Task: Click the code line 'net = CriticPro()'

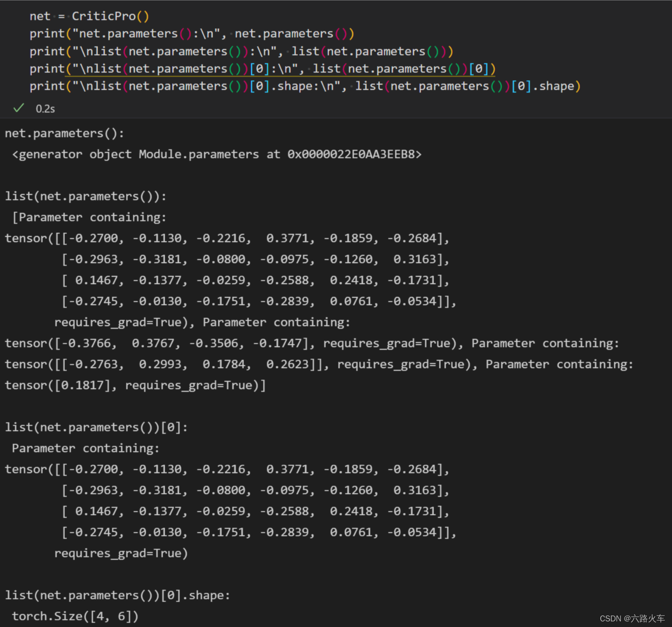Action: (89, 16)
